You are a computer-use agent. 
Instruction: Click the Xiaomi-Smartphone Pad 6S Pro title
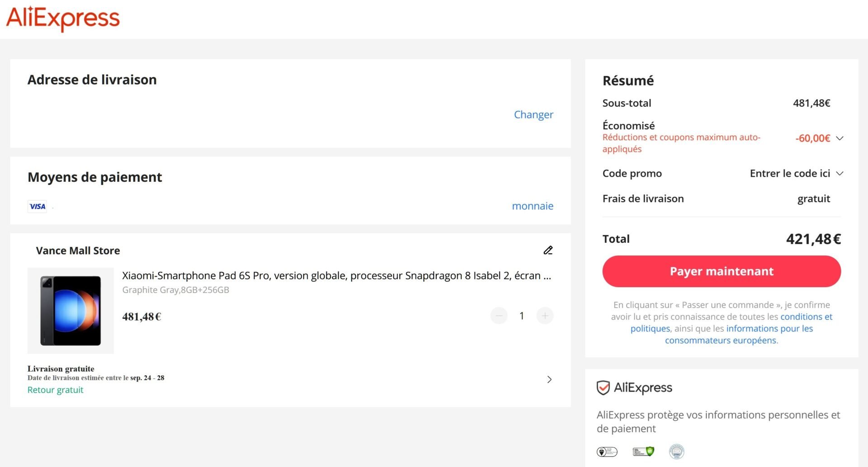pos(336,276)
